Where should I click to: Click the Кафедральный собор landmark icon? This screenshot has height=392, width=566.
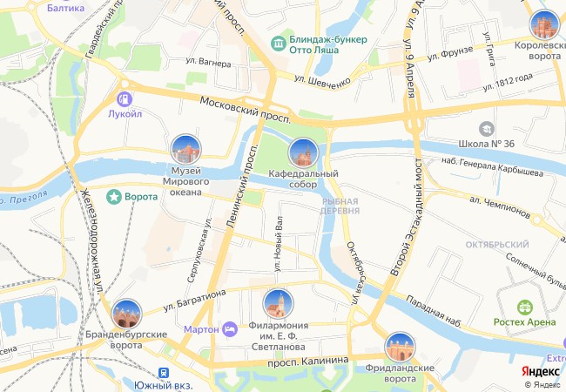(x=303, y=153)
